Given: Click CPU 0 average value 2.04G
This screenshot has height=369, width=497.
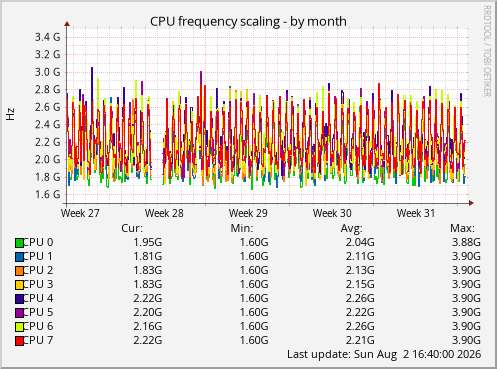Looking at the screenshot, I should (360, 242).
